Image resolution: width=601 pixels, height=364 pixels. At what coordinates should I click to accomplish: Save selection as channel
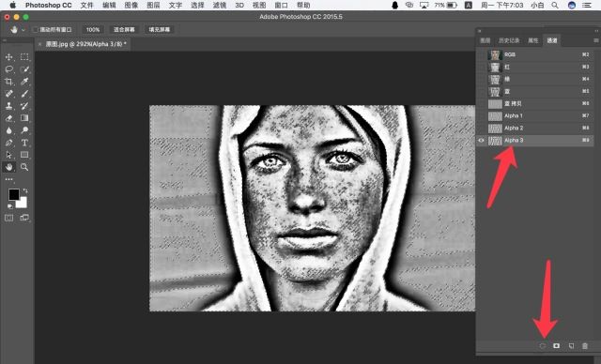tap(557, 346)
